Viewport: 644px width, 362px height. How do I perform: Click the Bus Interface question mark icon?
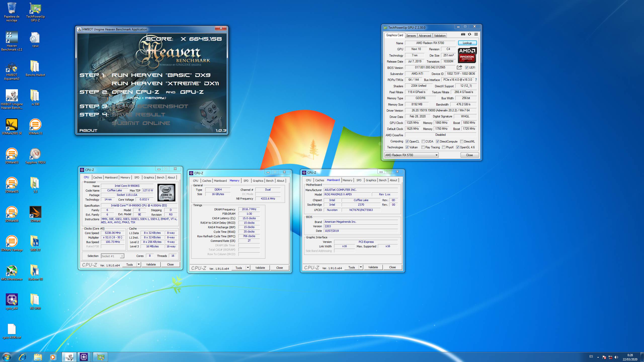point(476,80)
